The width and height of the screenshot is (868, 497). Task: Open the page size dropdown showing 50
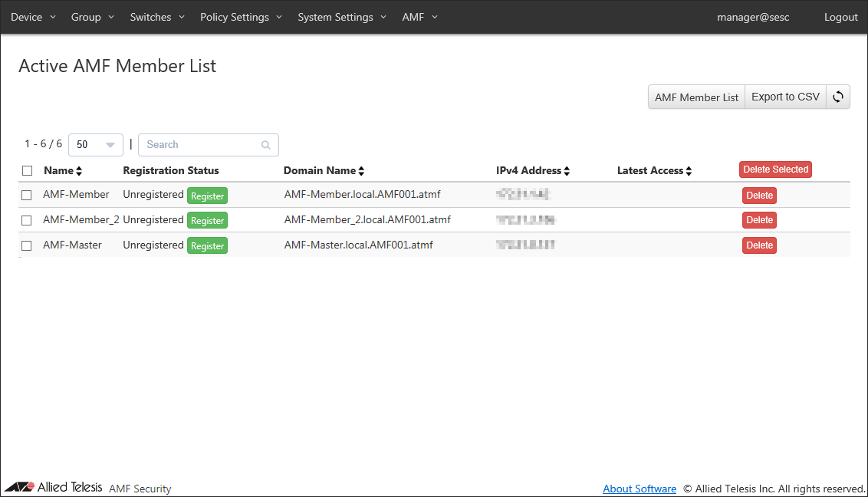[96, 145]
